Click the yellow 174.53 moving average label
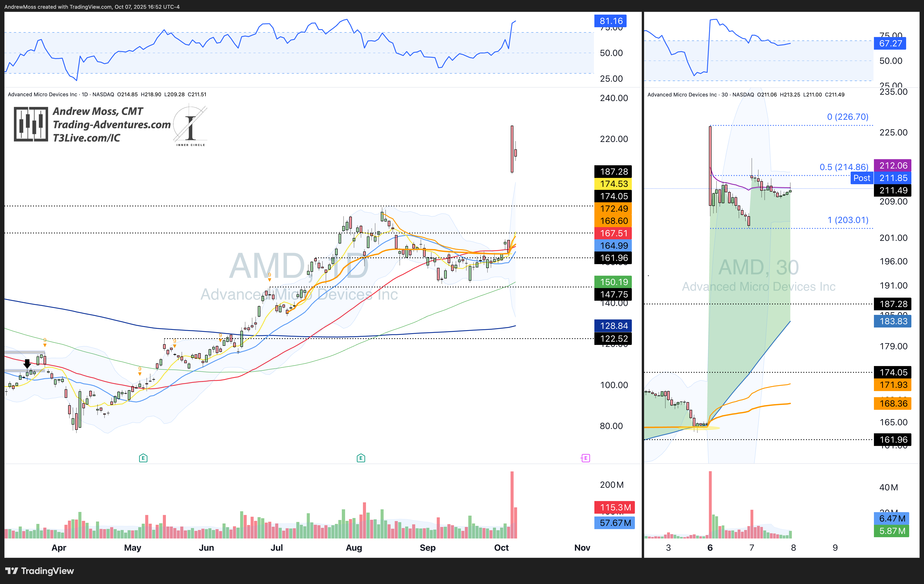The image size is (924, 584). pos(613,184)
